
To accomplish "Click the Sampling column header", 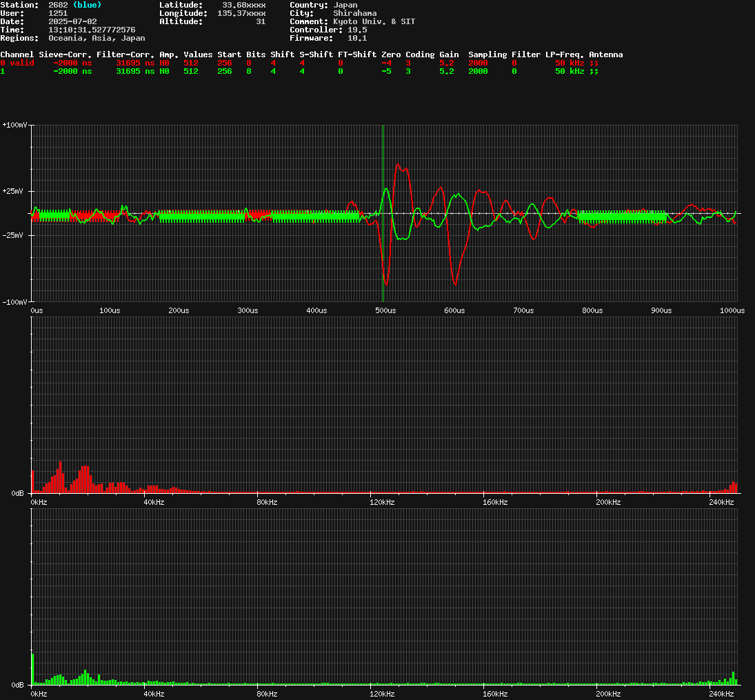I will point(487,54).
